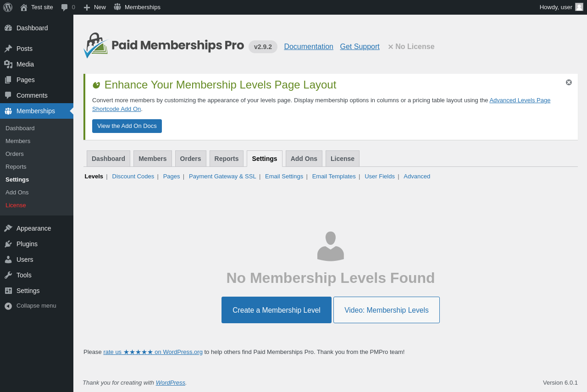Open Discount Codes settings

coord(133,176)
